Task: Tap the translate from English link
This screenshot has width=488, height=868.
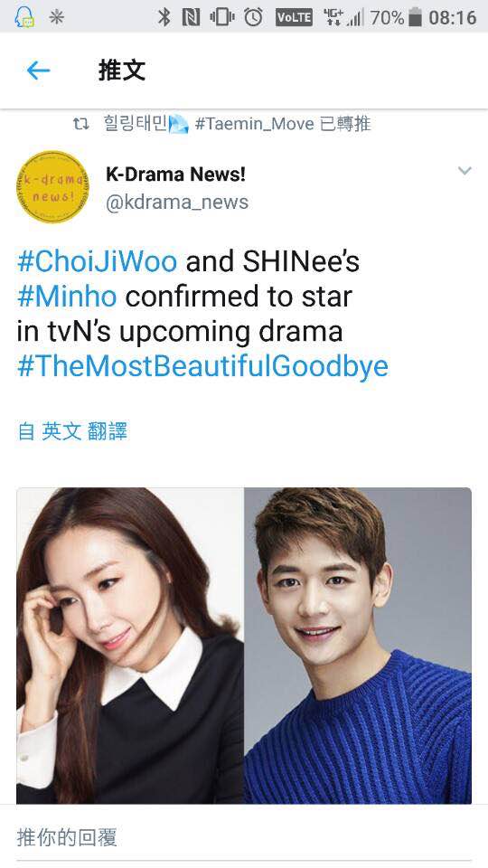Action: coord(72,430)
